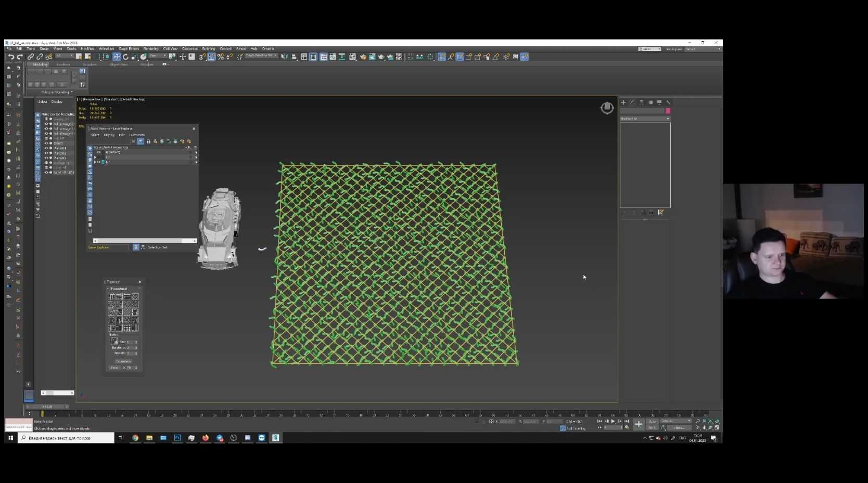Open File Explorer from the taskbar
868x483 pixels.
click(x=149, y=438)
